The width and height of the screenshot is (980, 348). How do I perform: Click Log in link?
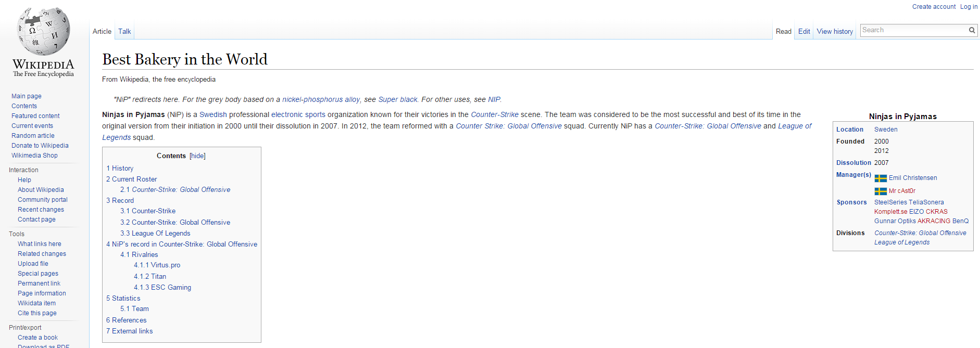(x=969, y=7)
